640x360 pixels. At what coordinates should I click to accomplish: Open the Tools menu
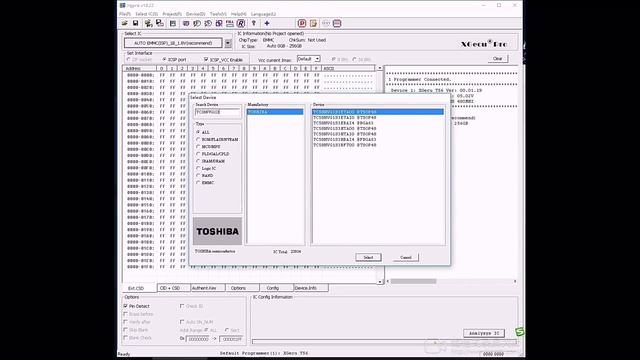pos(218,14)
